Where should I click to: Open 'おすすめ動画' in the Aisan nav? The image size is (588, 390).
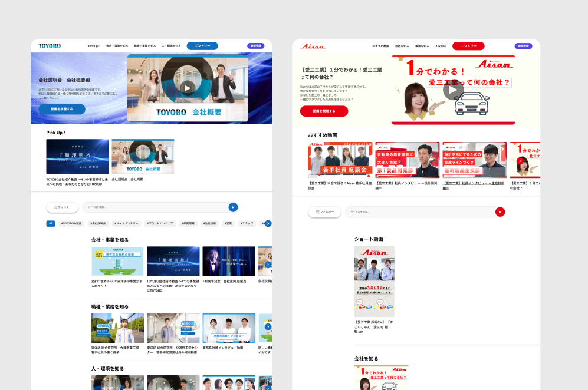tap(380, 46)
